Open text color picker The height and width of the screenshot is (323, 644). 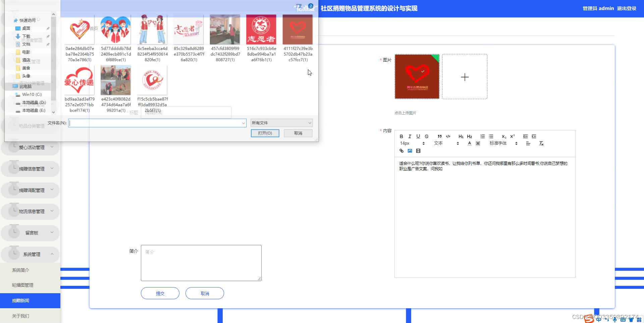[470, 143]
